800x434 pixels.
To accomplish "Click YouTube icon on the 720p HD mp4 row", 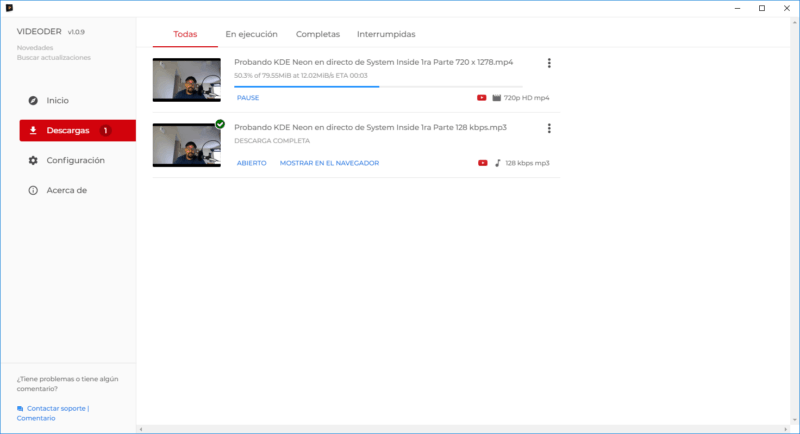I will click(x=481, y=97).
